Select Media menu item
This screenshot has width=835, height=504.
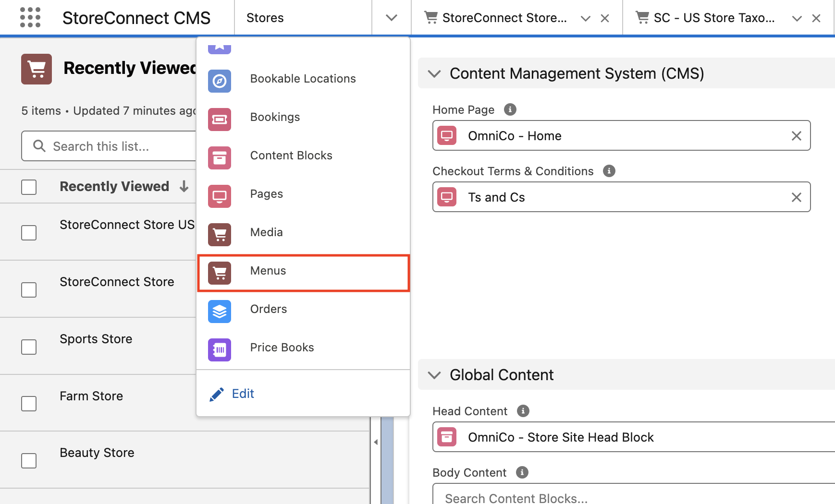(x=304, y=235)
